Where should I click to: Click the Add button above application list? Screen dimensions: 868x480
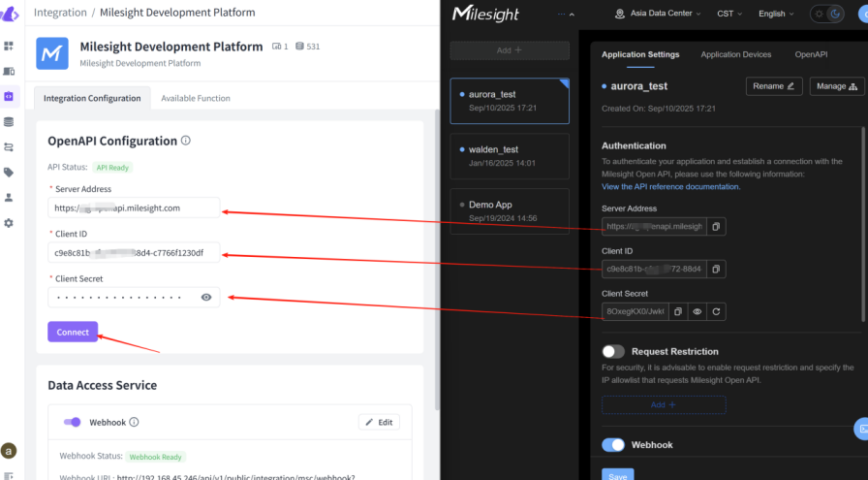[x=510, y=50]
